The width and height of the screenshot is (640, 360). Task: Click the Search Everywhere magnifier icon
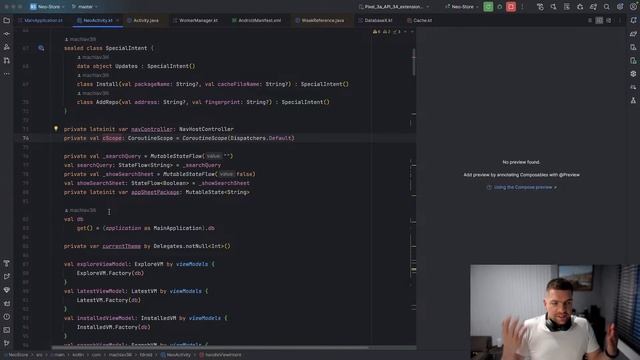[607, 7]
